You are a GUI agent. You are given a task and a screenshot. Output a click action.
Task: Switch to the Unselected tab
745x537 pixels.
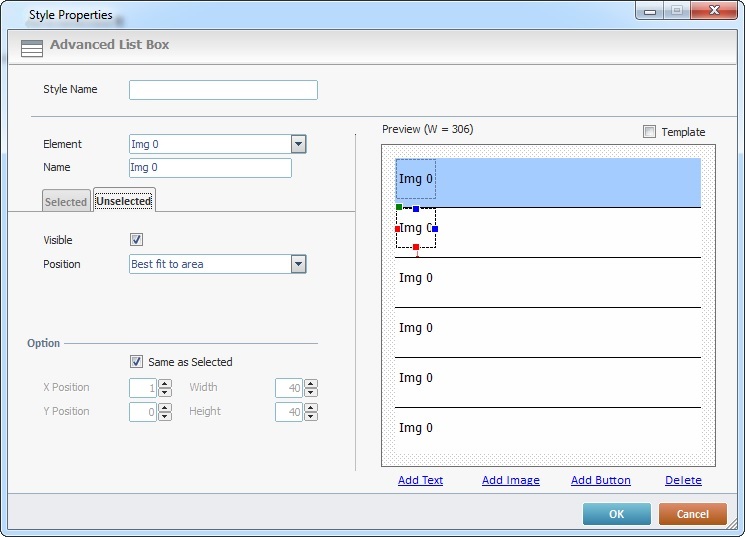pyautogui.click(x=124, y=201)
